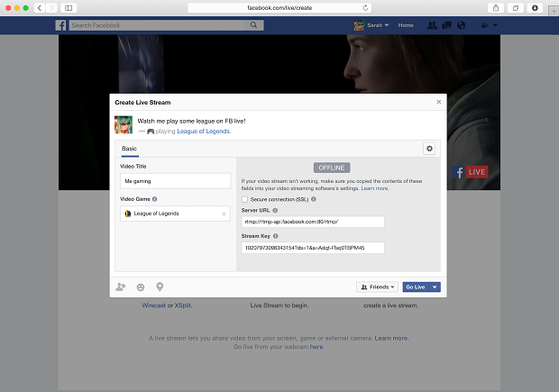Click the Stream Key info icon
The width and height of the screenshot is (559, 392).
point(276,236)
